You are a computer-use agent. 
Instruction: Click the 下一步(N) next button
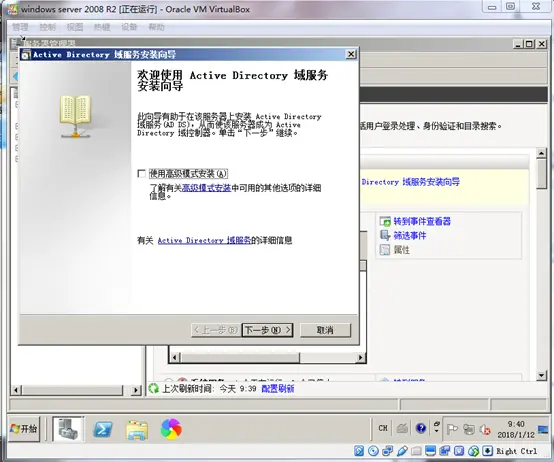(x=267, y=330)
